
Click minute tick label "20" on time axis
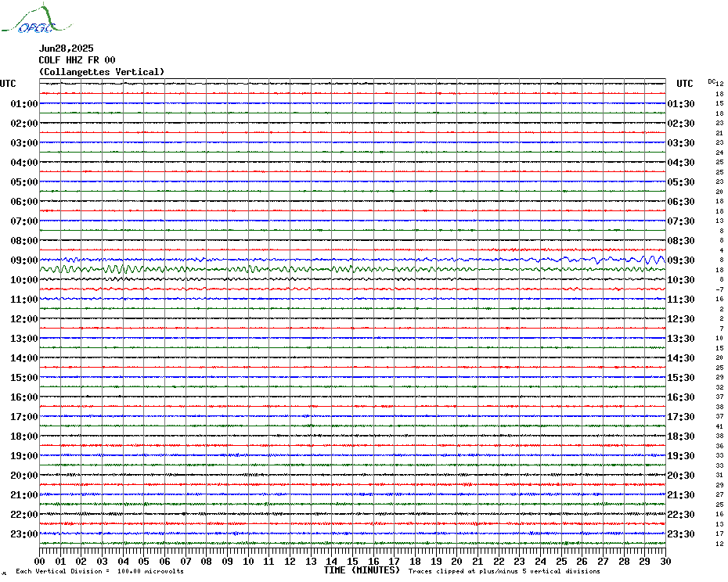(457, 561)
